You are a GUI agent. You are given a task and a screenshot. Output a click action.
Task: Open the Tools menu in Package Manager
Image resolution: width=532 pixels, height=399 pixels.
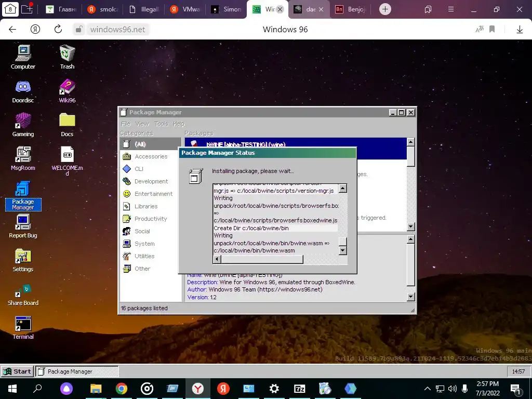161,124
